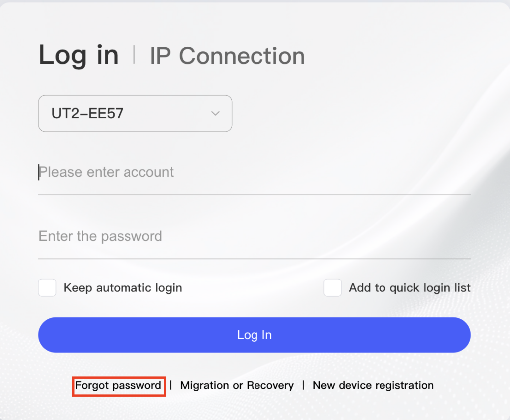This screenshot has width=510, height=420.
Task: Switch to the Log in tab
Action: (x=79, y=55)
